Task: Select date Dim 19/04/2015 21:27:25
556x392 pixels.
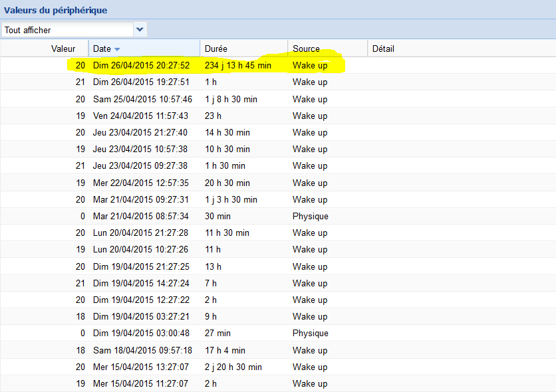Action: (141, 266)
